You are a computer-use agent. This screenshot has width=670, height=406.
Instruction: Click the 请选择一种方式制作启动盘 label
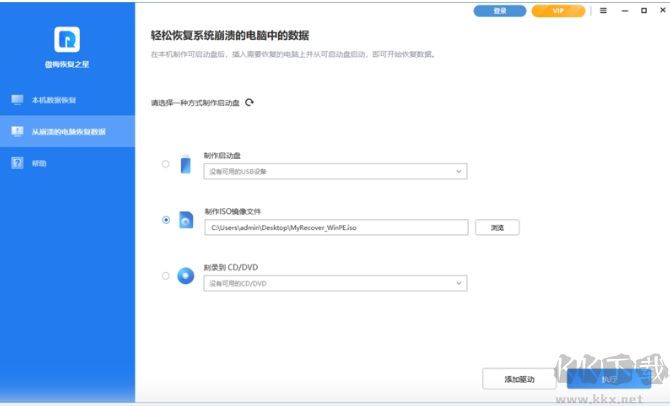coord(195,103)
